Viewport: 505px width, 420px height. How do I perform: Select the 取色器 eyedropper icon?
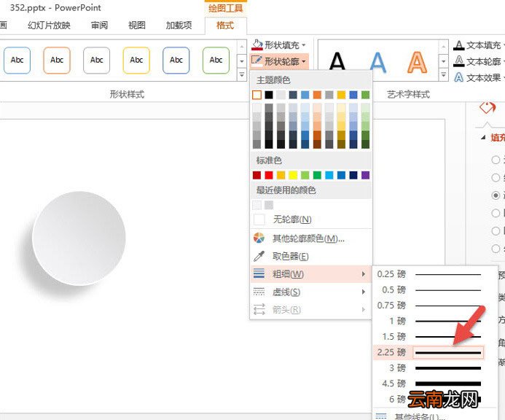pyautogui.click(x=259, y=256)
